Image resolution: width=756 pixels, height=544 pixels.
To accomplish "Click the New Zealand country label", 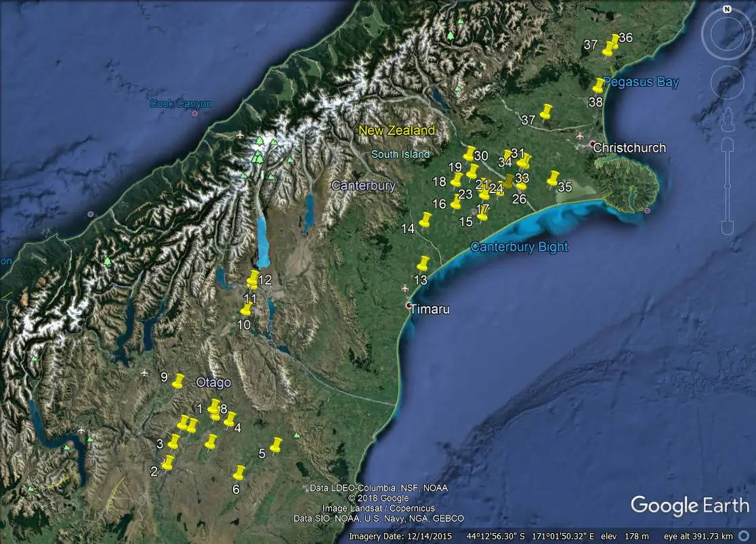I will pyautogui.click(x=397, y=130).
